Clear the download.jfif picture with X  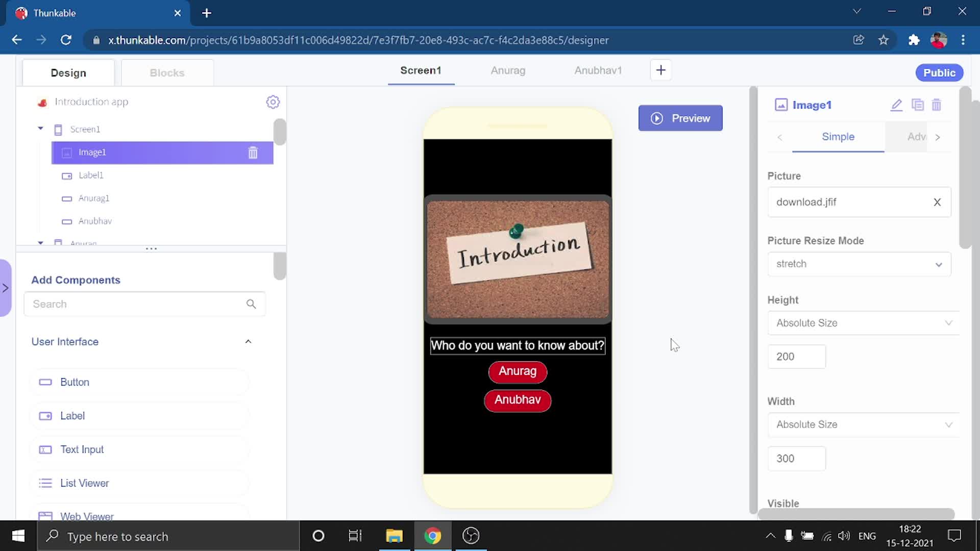[937, 202]
